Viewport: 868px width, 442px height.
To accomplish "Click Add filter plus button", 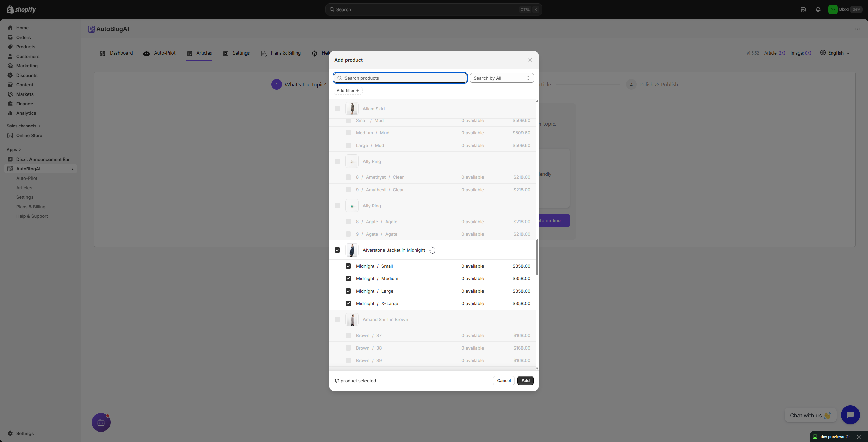I will pos(348,91).
